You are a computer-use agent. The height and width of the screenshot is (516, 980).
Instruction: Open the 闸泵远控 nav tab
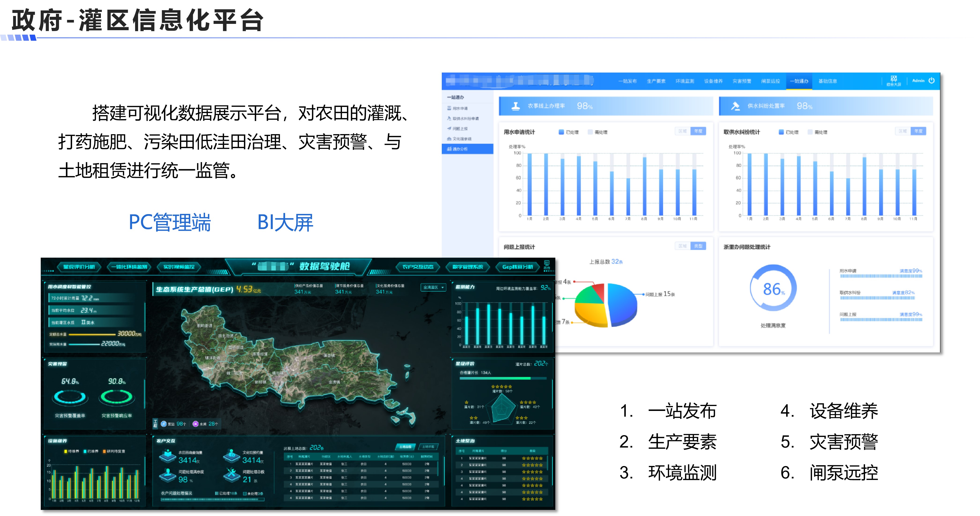tap(770, 81)
